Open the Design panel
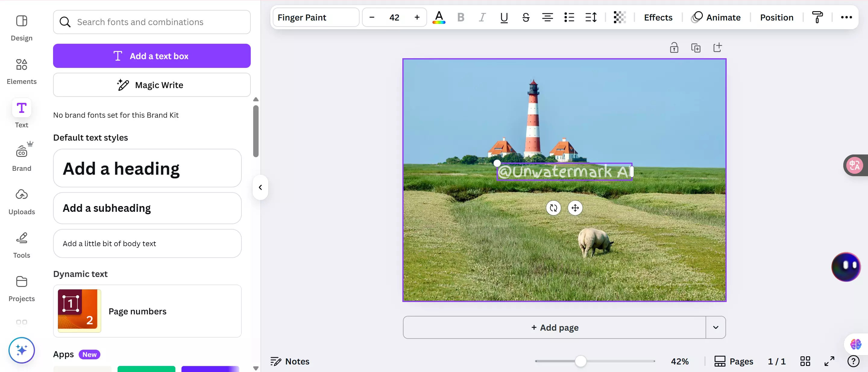 pyautogui.click(x=22, y=28)
